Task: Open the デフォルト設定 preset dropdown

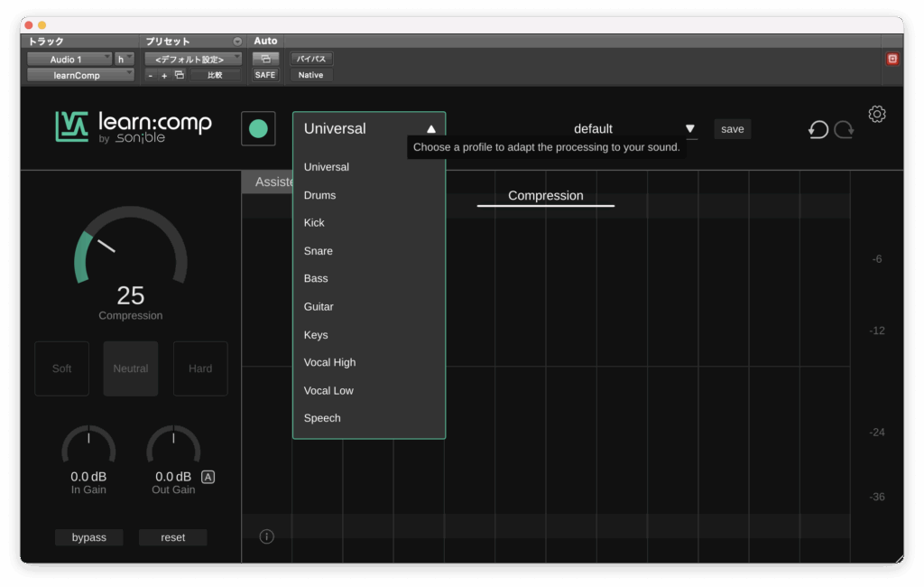Action: [x=193, y=59]
